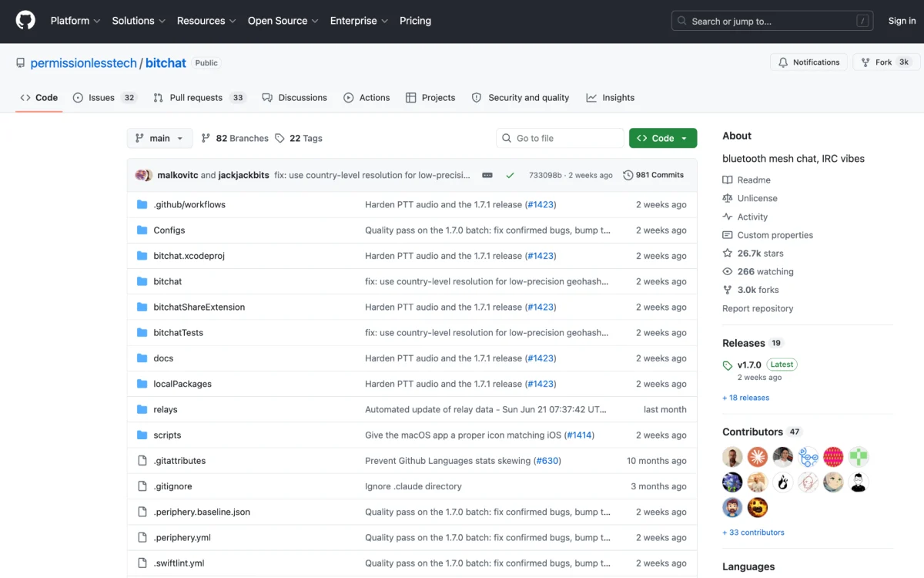The height and width of the screenshot is (578, 924).
Task: Click the Search or jump to field
Action: [772, 21]
